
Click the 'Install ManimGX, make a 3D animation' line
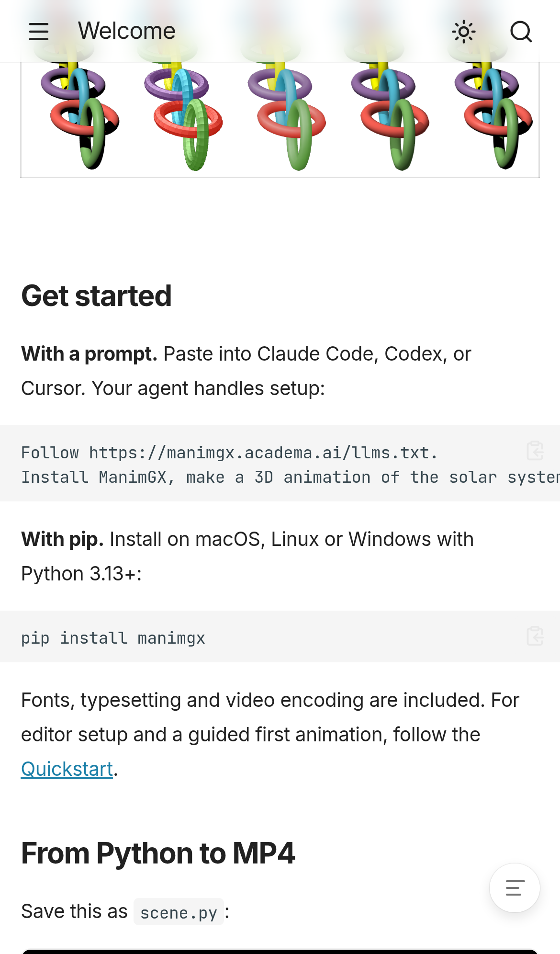coord(291,477)
